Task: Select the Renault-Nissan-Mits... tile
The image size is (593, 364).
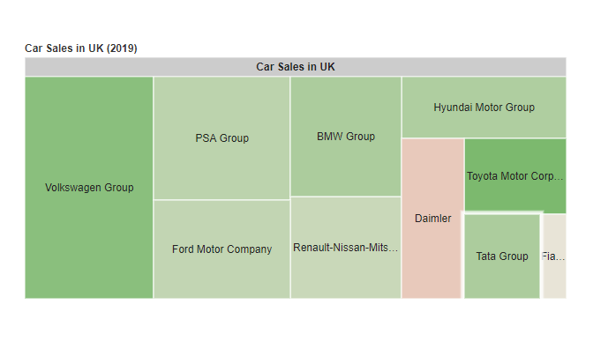Action: (x=346, y=248)
